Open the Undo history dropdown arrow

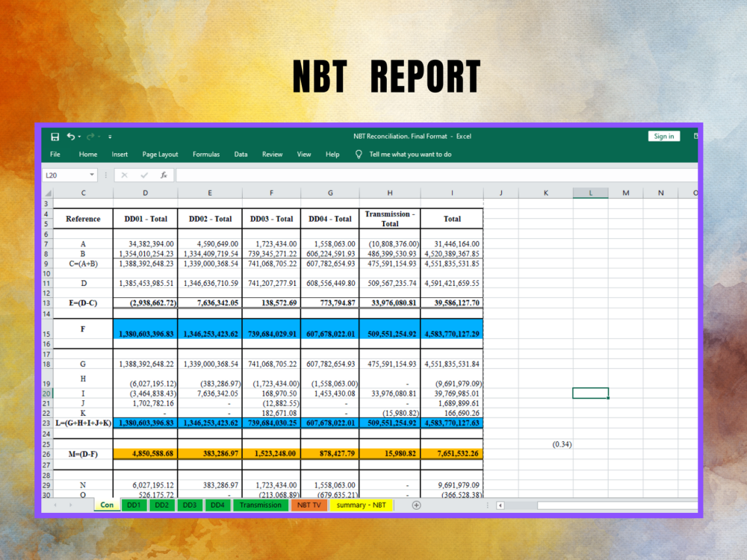pos(79,137)
